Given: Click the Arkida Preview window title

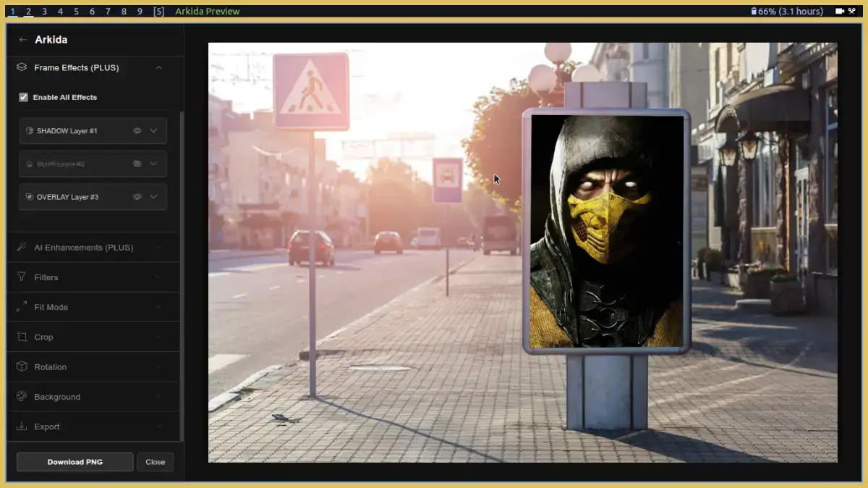Looking at the screenshot, I should point(208,12).
